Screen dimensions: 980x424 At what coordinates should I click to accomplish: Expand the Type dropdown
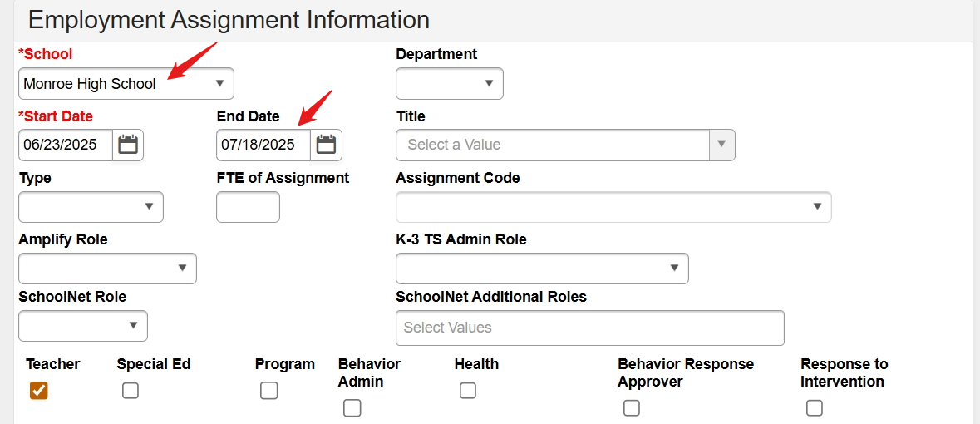coord(91,207)
